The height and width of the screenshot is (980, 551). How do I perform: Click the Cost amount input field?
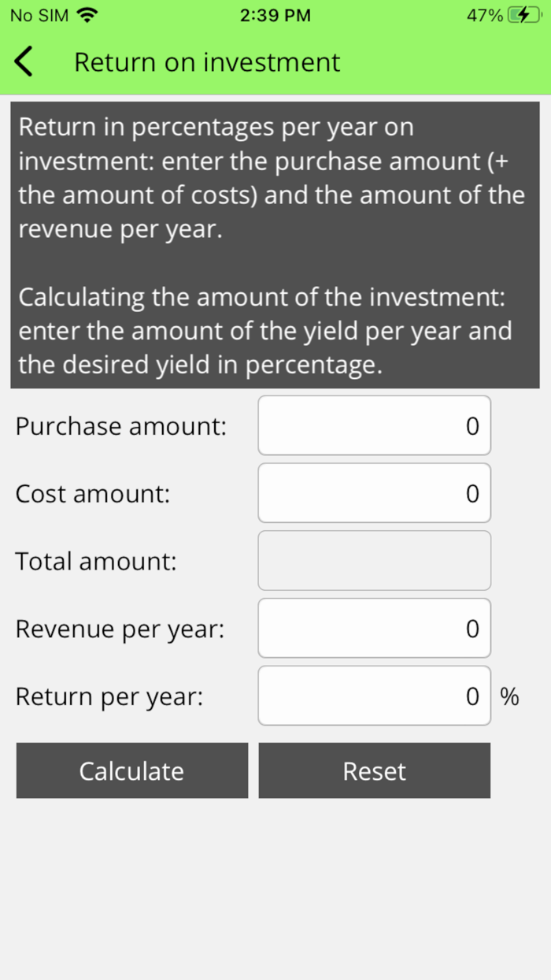pos(374,493)
